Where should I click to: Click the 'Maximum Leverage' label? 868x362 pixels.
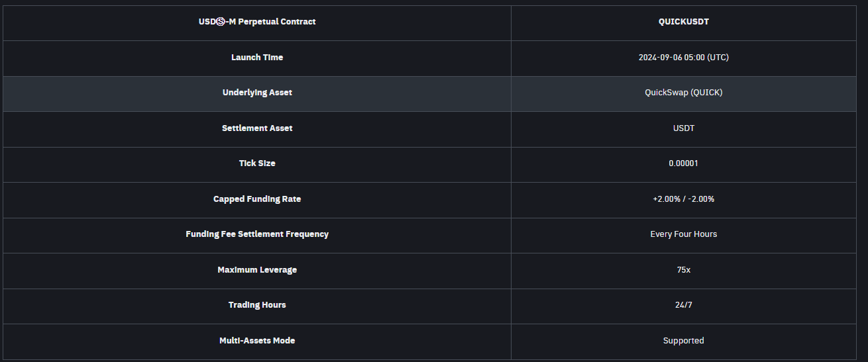pyautogui.click(x=257, y=270)
